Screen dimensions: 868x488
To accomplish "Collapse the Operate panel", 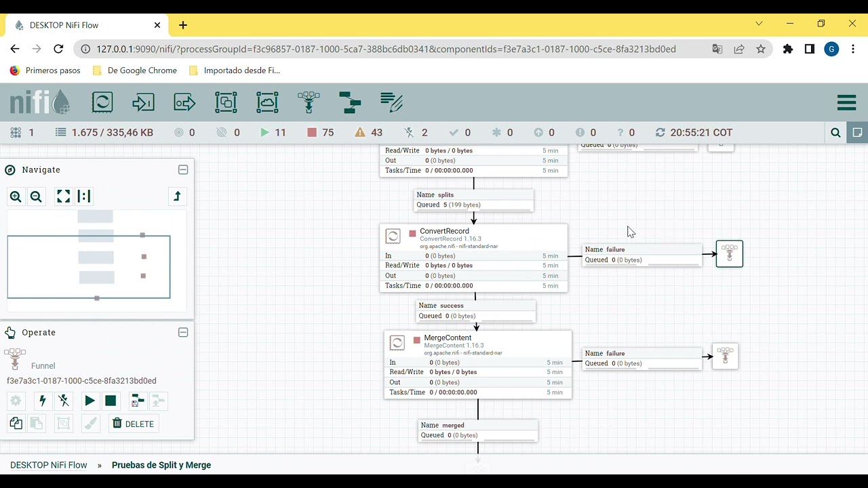I will point(183,332).
